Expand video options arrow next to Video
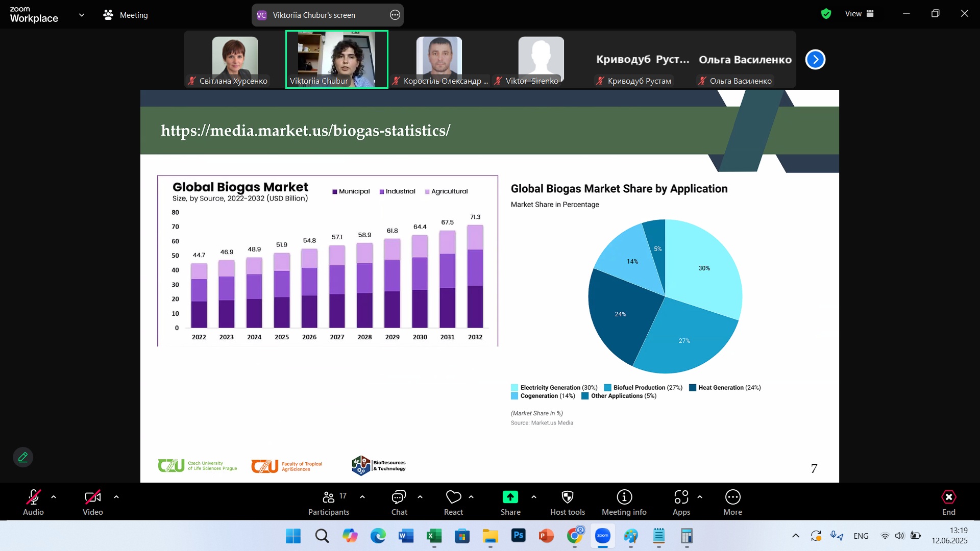Screen dimensions: 980x551 tap(116, 497)
